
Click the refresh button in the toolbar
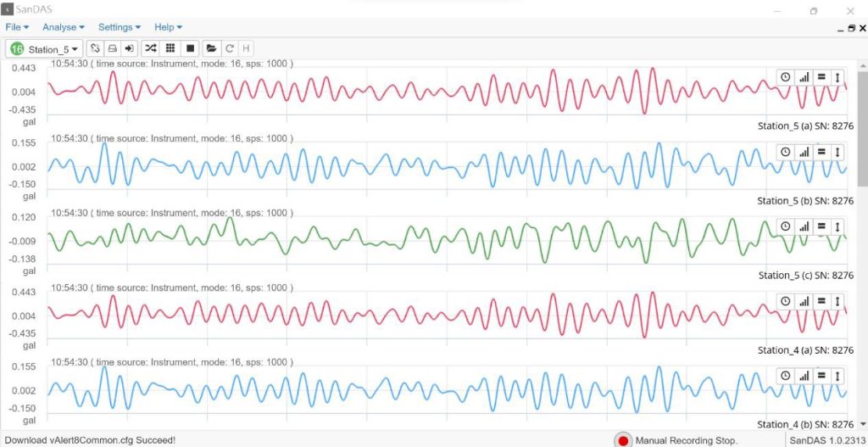(230, 49)
